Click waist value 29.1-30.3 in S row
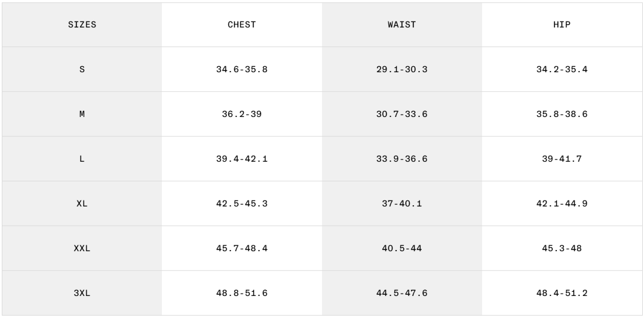The width and height of the screenshot is (644, 318). click(401, 69)
